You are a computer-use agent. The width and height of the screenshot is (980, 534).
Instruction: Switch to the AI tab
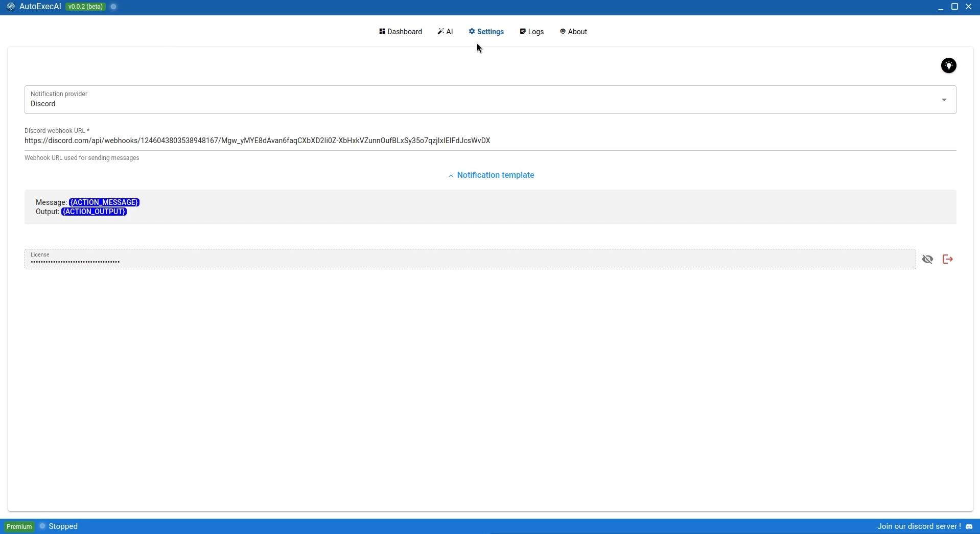pos(445,32)
